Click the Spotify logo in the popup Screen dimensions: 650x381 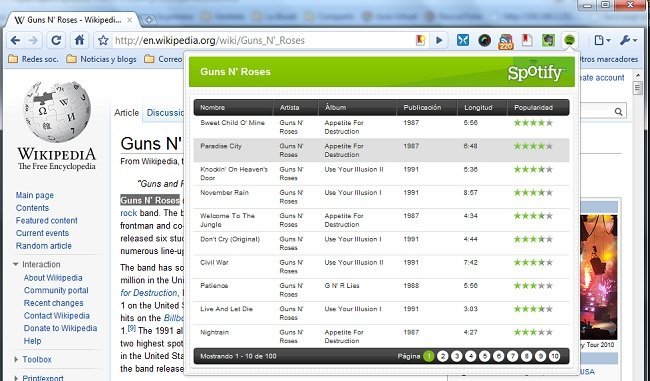536,73
